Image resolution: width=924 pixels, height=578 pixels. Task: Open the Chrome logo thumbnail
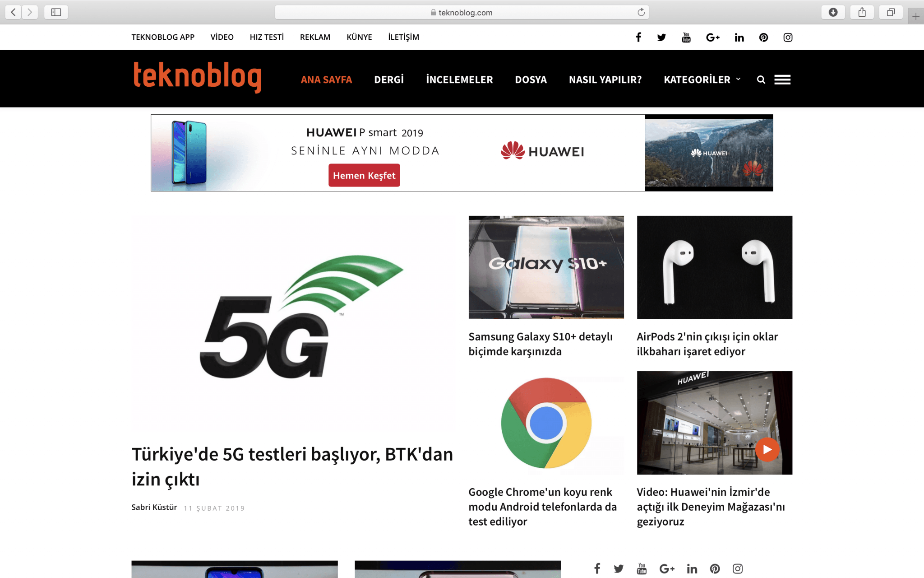546,423
